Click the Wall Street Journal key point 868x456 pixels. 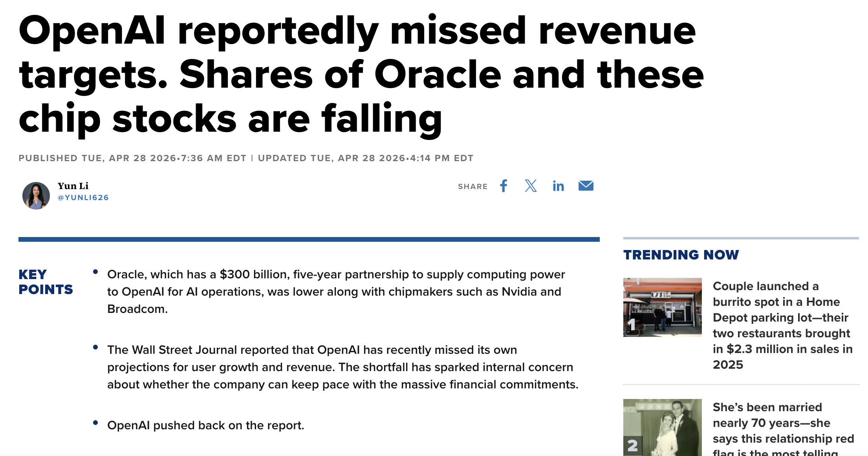(342, 367)
